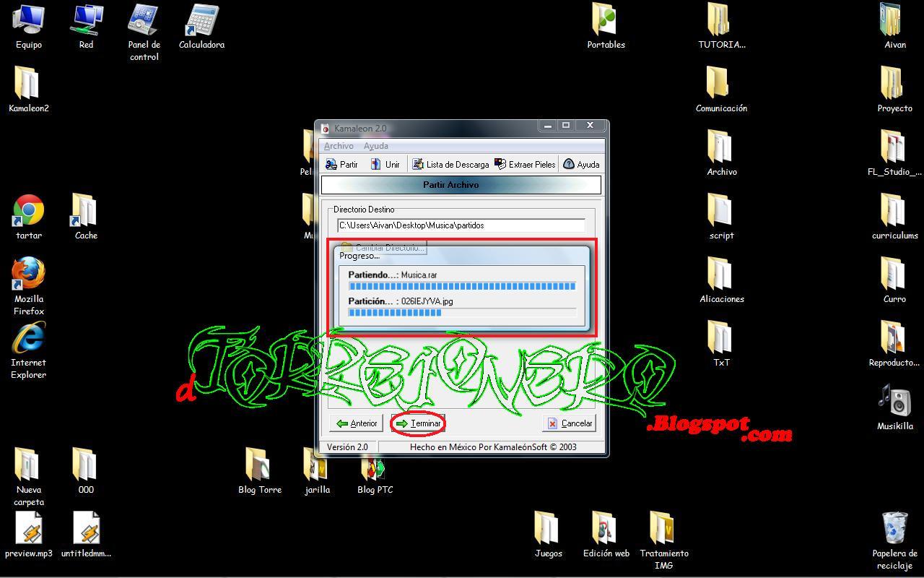Select the Tratamiento IMG folder
Image resolution: width=924 pixels, height=578 pixels.
point(663,540)
